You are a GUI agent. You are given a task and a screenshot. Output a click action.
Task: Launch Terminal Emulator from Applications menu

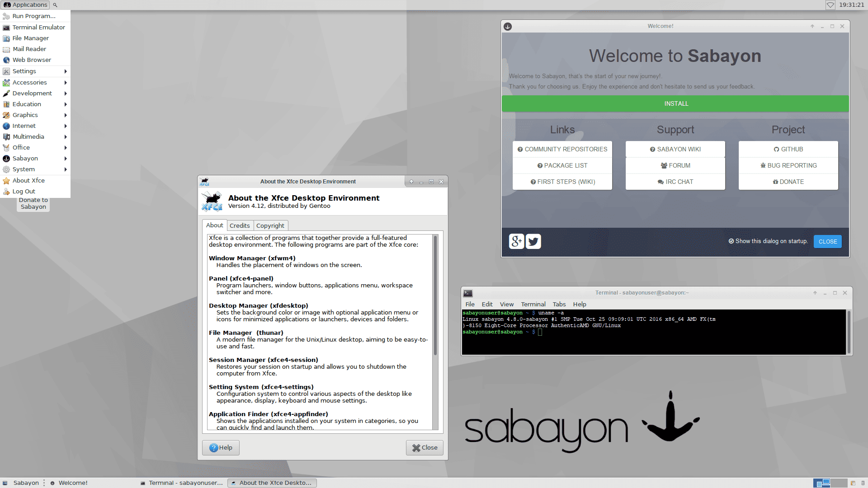(35, 27)
